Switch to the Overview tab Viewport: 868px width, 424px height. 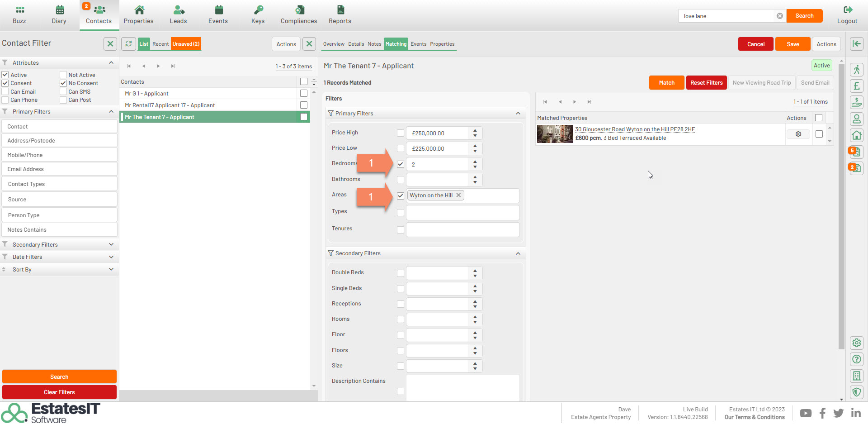(x=334, y=44)
